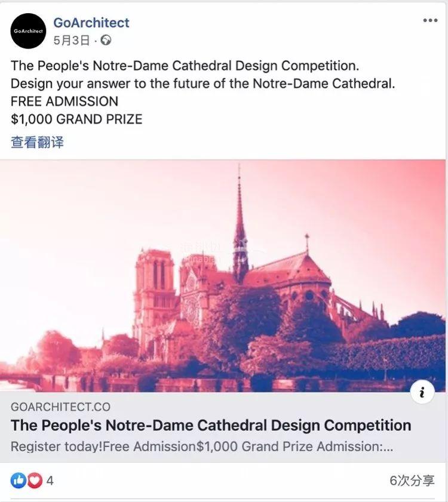The height and width of the screenshot is (502, 448).
Task: Open the GoArchitect page name link
Action: click(91, 23)
